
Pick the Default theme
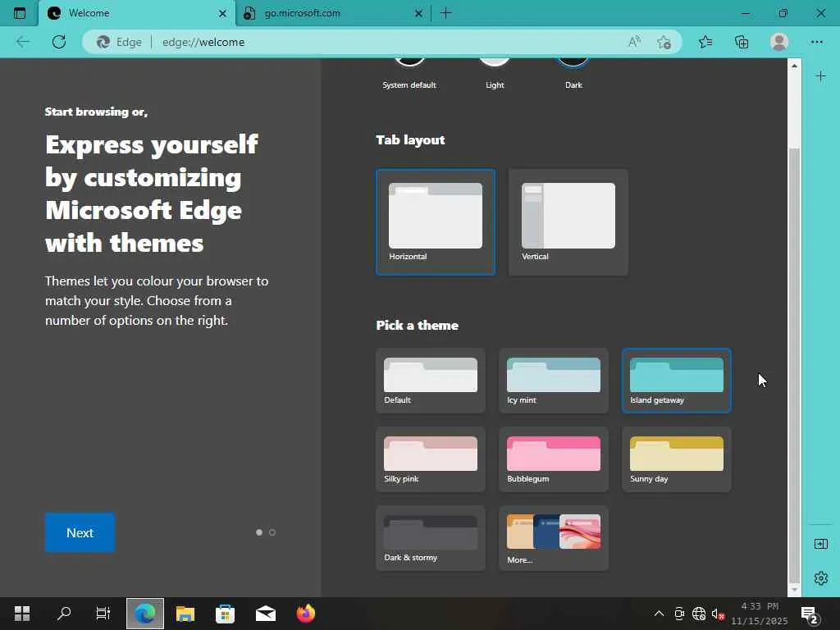coord(431,381)
